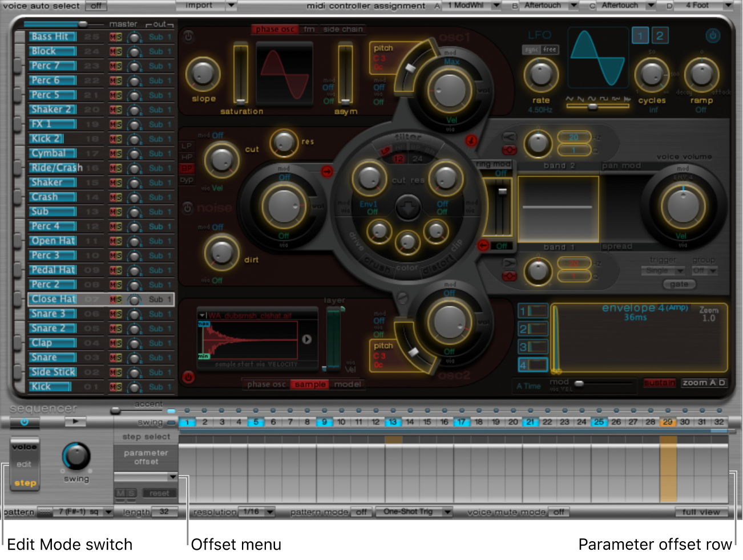Click the full view button
Viewport: 743px width, 560px height.
[x=701, y=512]
